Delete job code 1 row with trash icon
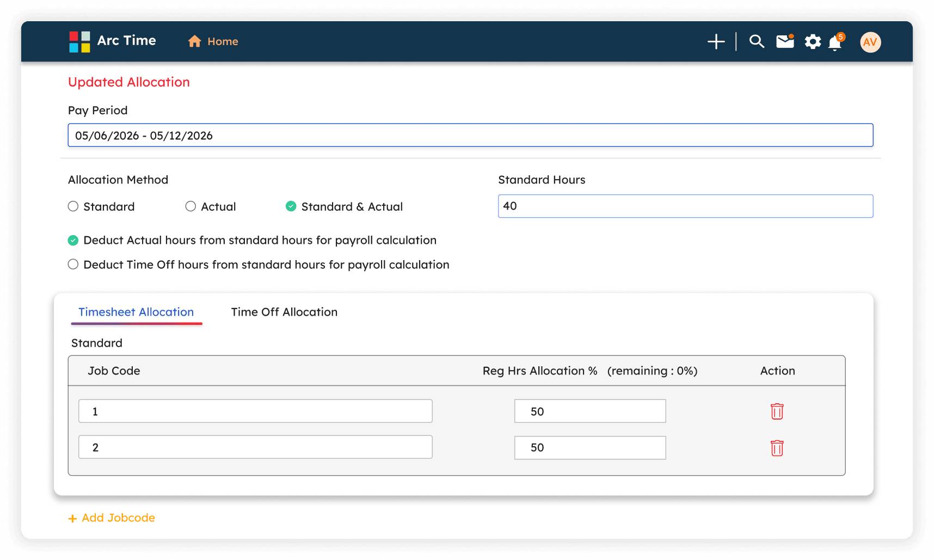 pos(777,411)
